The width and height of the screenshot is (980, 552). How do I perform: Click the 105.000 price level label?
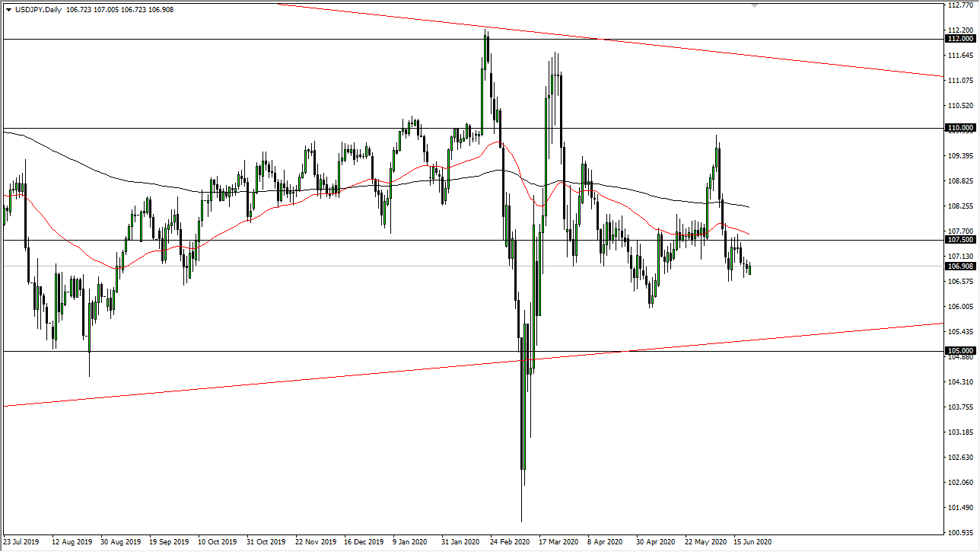[960, 350]
